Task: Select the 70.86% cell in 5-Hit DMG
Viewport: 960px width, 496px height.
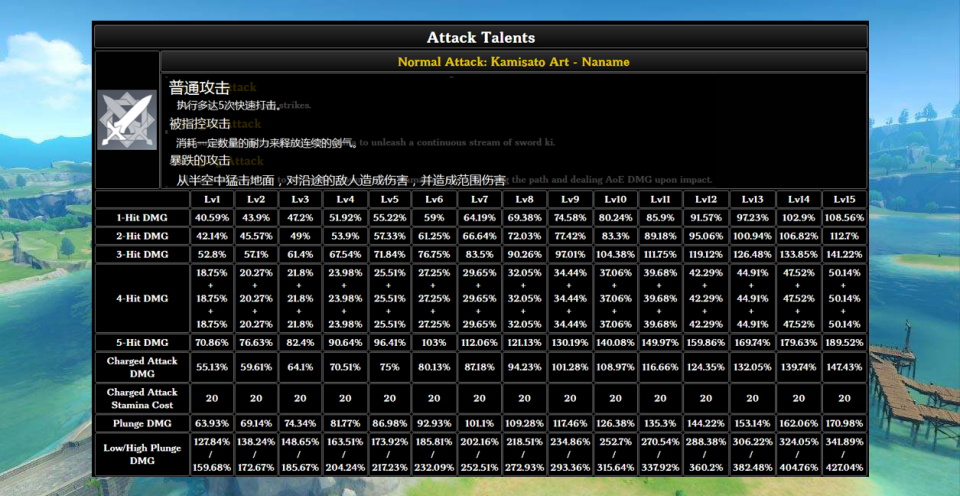Action: click(212, 342)
